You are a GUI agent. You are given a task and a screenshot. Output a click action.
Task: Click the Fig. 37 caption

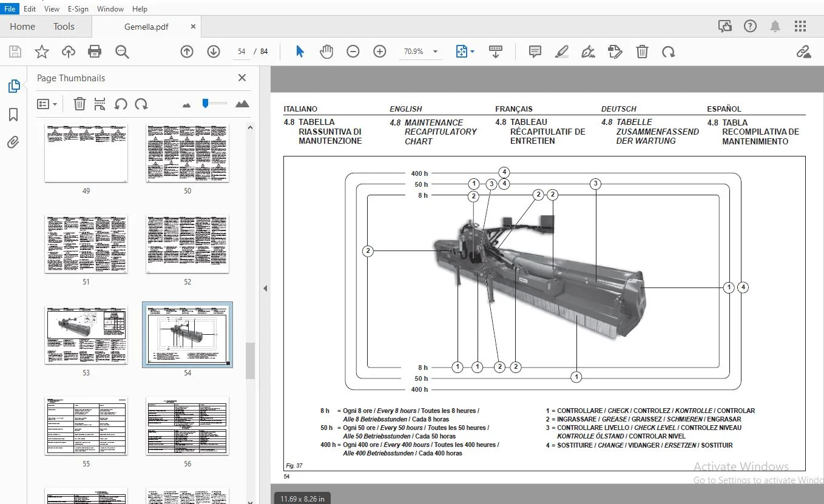click(x=294, y=466)
